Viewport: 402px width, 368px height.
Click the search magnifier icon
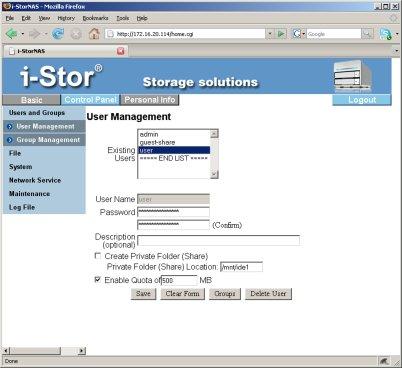tap(367, 34)
